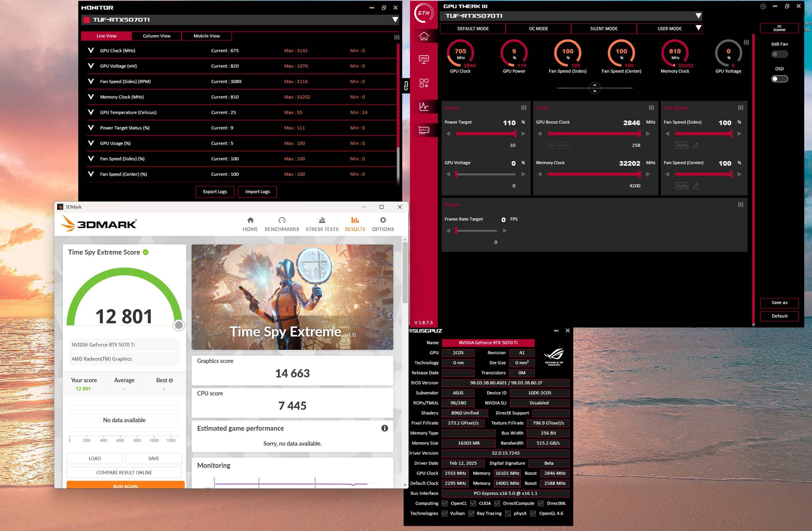Image resolution: width=812 pixels, height=531 pixels.
Task: Toggle the 0dB Fan switch
Action: 779,54
